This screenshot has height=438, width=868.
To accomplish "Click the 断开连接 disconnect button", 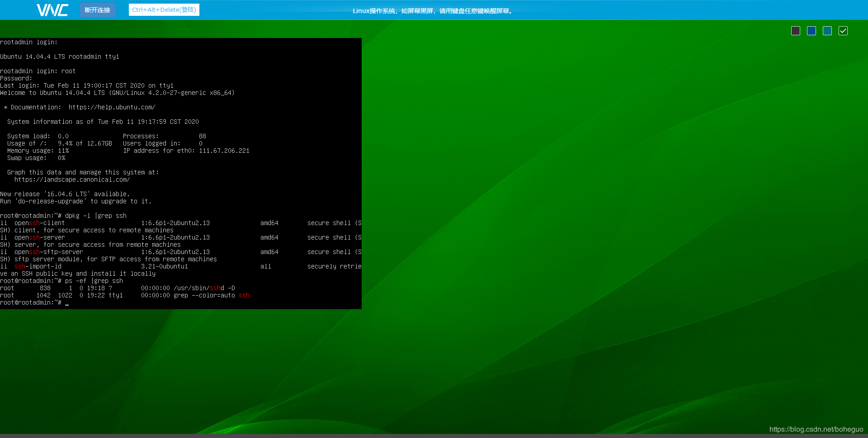I will [98, 10].
